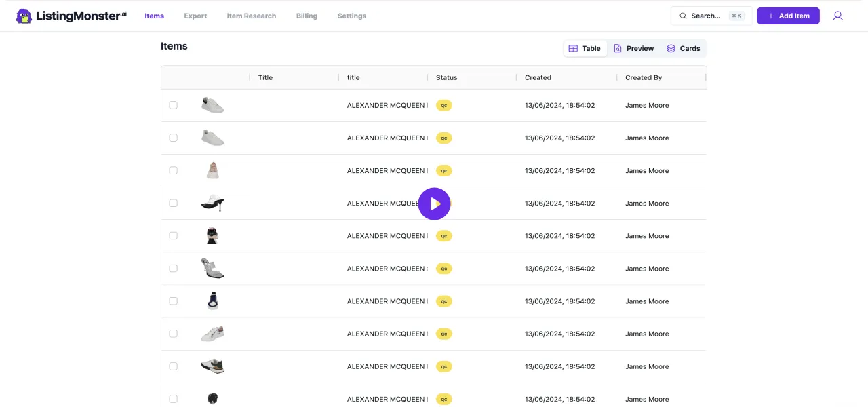Tick checkbox for white sneaker with red trim
This screenshot has height=407, width=868.
point(173,333)
